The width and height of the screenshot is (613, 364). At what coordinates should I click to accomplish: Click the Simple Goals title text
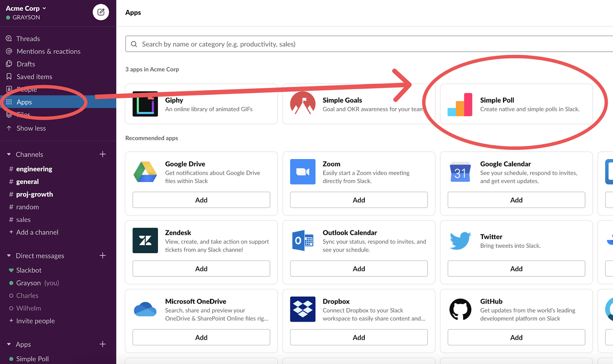coord(342,100)
